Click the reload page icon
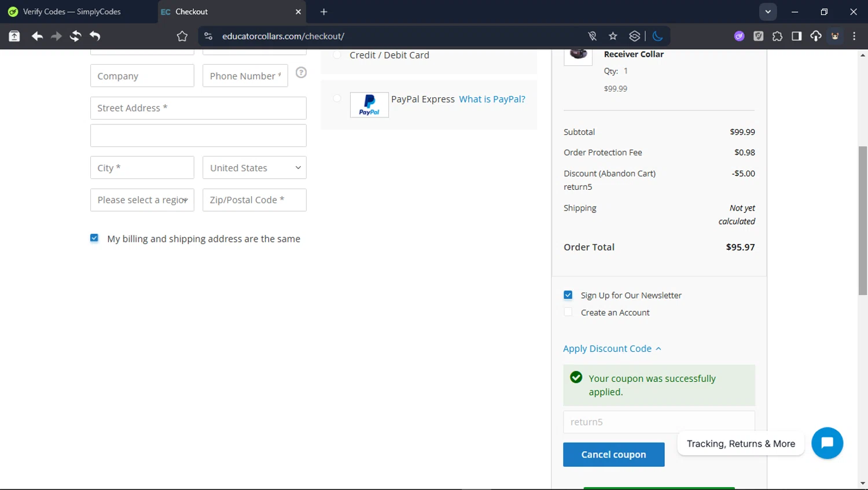868x490 pixels. point(75,36)
